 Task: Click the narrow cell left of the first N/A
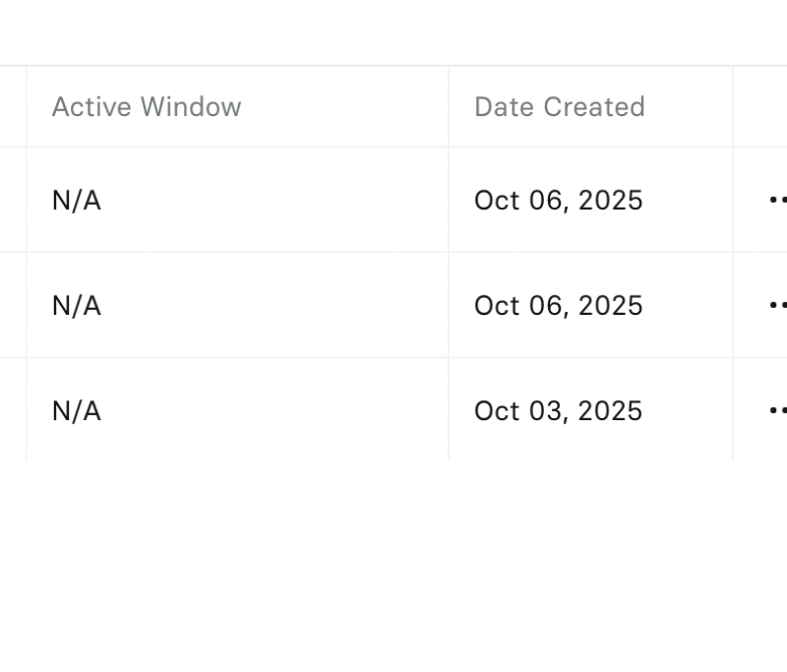[x=12, y=200]
